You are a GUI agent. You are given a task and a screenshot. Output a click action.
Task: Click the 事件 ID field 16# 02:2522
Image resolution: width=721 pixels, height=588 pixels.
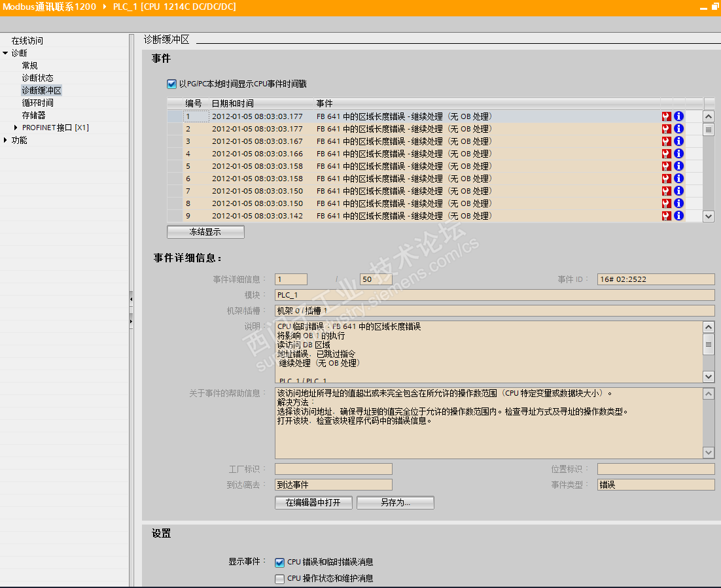pos(656,279)
